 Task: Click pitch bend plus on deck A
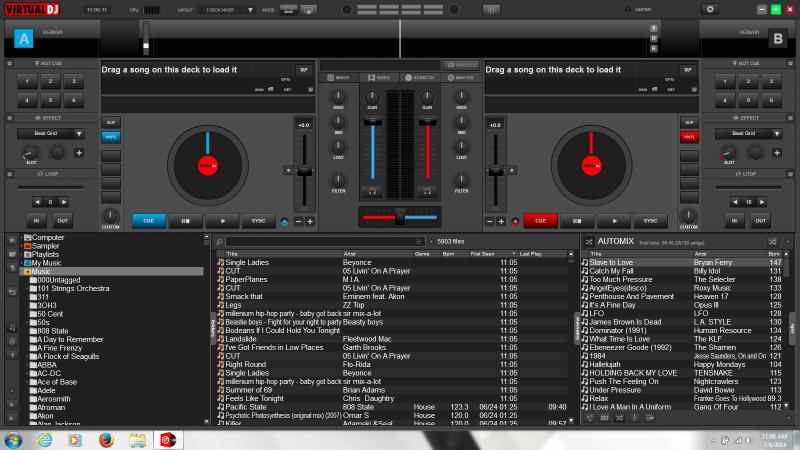click(310, 221)
